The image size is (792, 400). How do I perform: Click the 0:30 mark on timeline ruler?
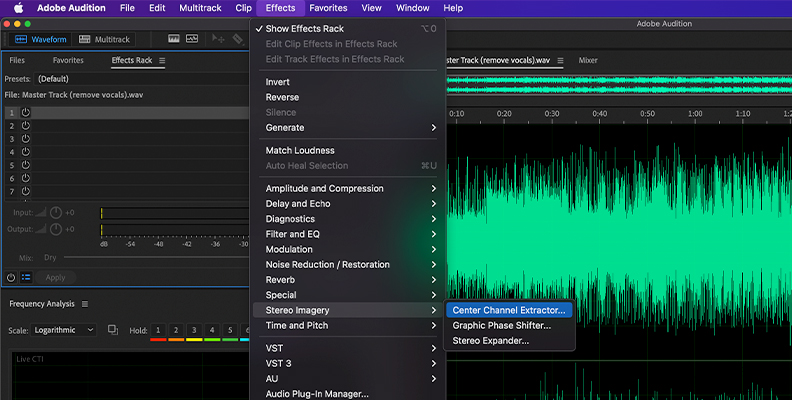pyautogui.click(x=552, y=114)
